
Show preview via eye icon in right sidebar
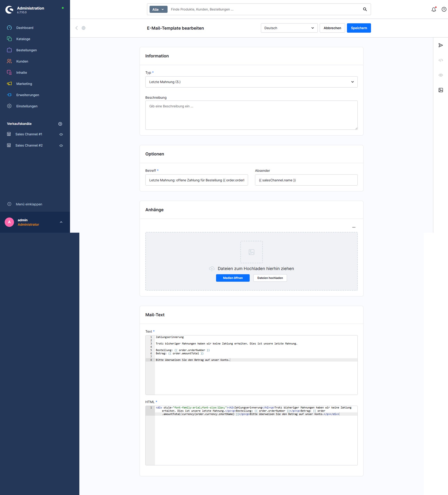tap(441, 75)
